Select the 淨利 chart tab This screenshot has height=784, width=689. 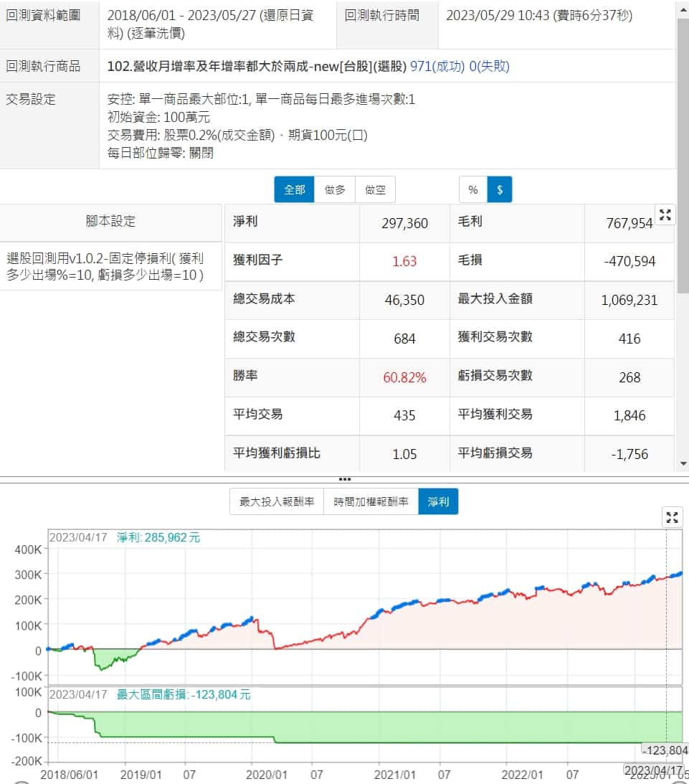[438, 502]
